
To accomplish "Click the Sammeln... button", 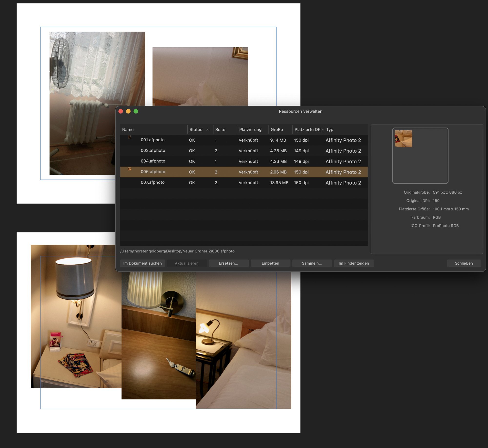I will (312, 263).
